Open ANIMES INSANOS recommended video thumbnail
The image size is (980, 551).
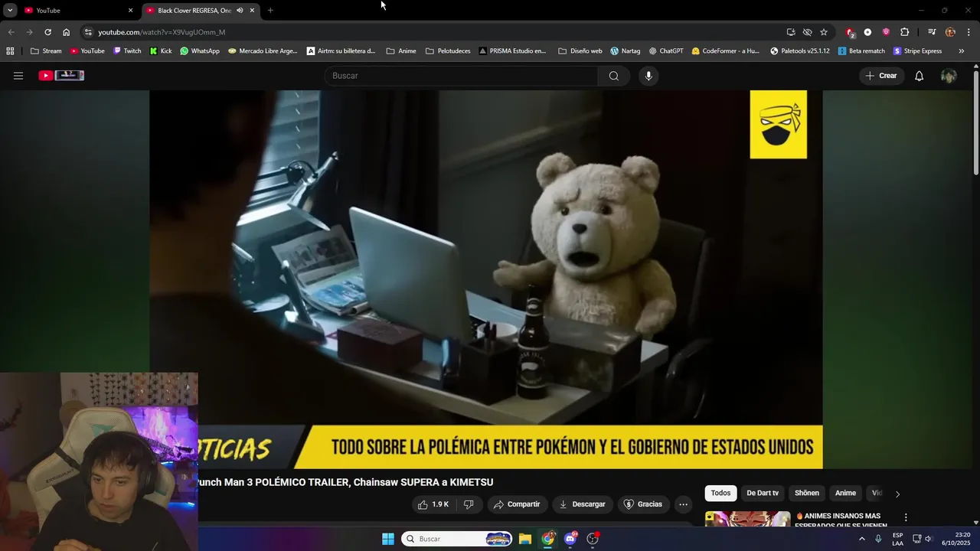tap(747, 519)
